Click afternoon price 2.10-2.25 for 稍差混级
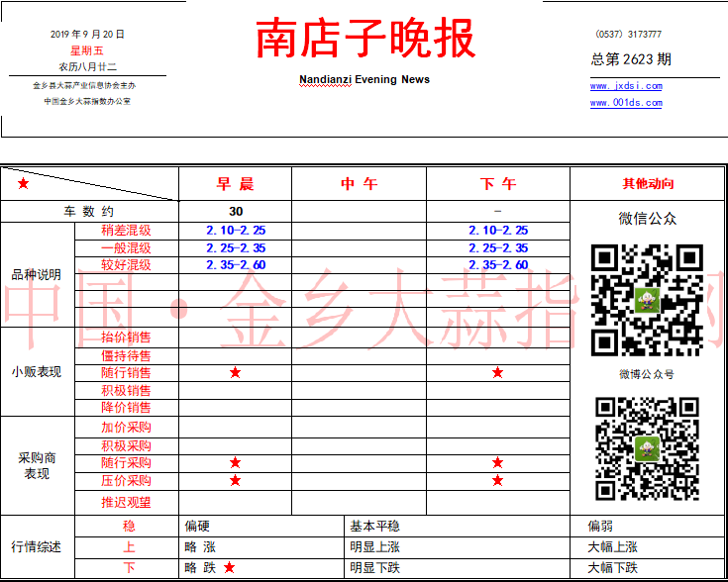 498,231
